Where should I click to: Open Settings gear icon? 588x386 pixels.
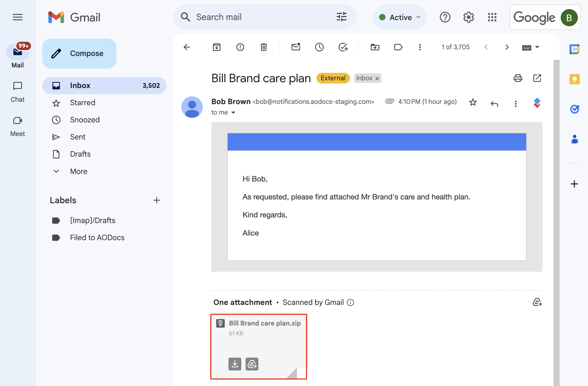point(469,17)
